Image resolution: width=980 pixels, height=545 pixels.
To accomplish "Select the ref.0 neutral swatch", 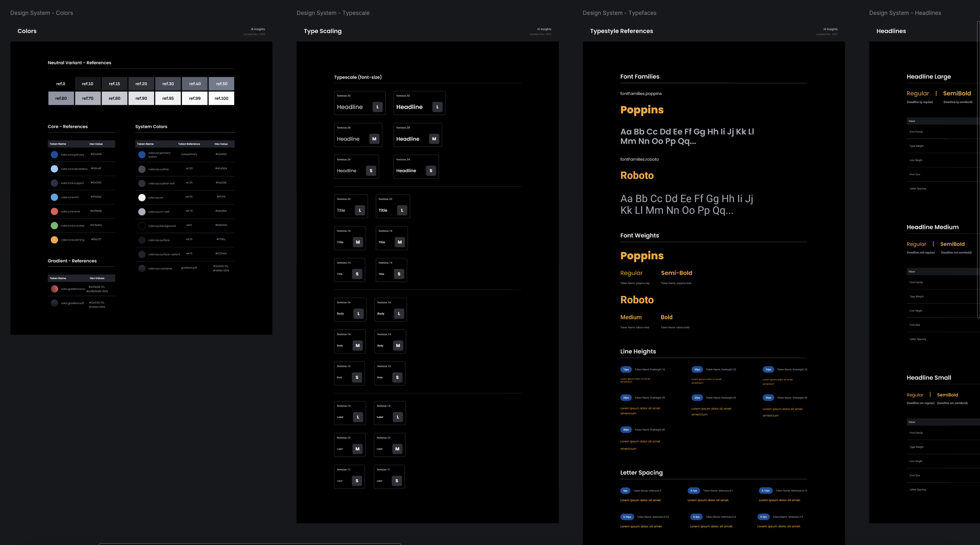I will (61, 84).
